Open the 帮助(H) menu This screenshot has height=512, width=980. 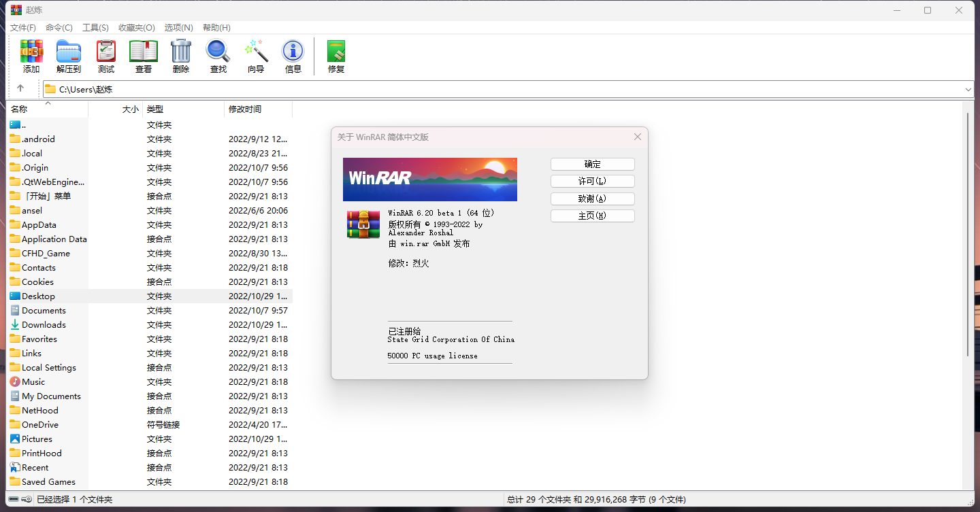[216, 28]
